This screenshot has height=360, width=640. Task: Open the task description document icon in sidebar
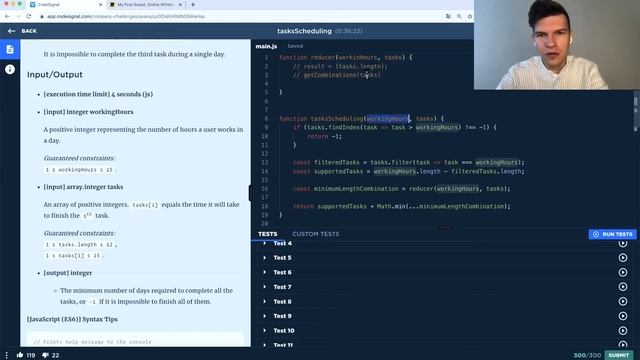(10, 49)
